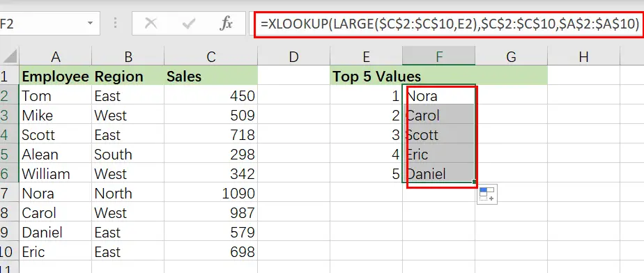Select the cell containing Mike
The image size is (644, 273).
coord(56,114)
